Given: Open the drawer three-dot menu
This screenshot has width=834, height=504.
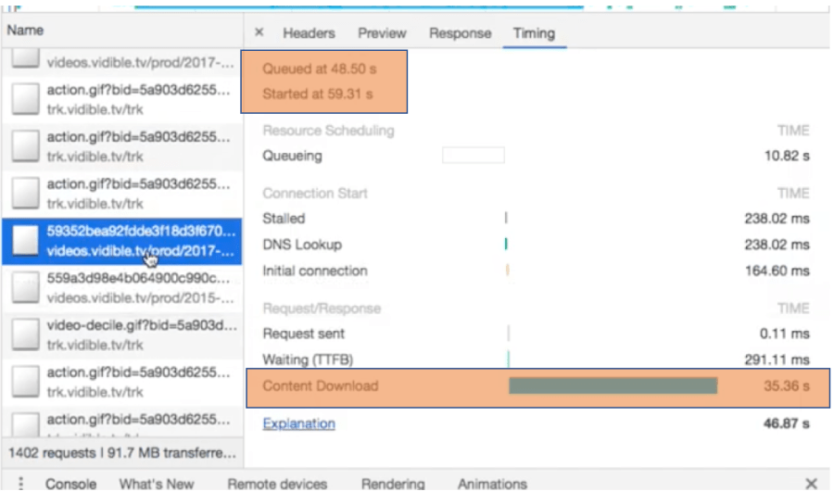Looking at the screenshot, I should 21,484.
